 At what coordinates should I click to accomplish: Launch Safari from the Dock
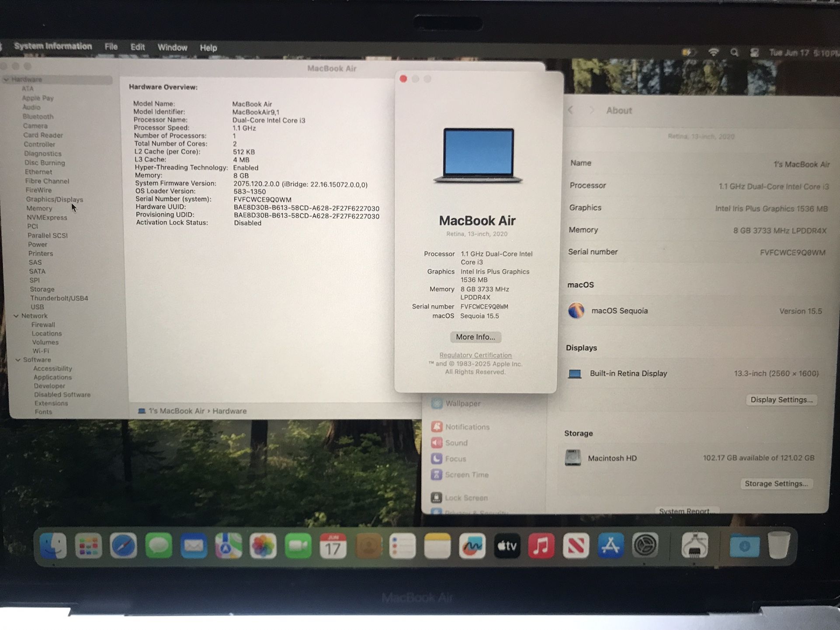123,545
